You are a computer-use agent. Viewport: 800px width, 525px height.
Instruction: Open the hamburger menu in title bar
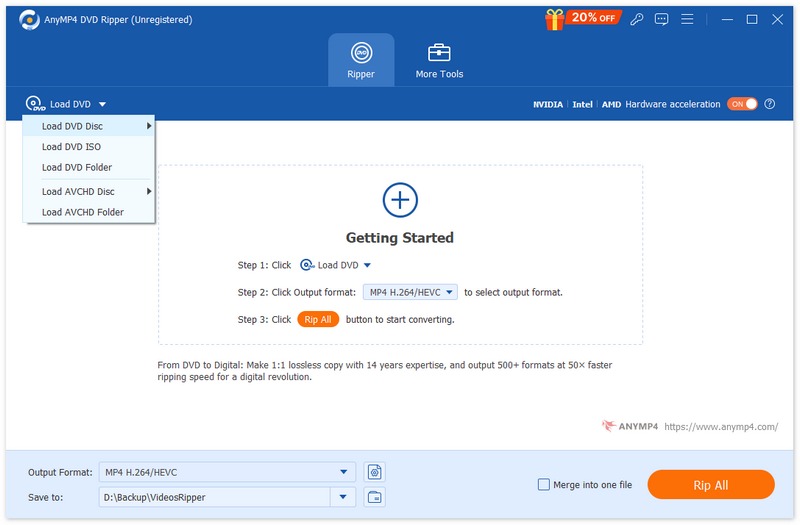point(687,19)
